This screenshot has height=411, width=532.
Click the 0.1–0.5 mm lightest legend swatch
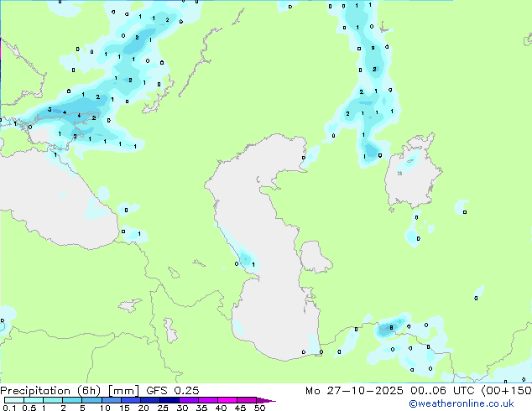pyautogui.click(x=14, y=400)
